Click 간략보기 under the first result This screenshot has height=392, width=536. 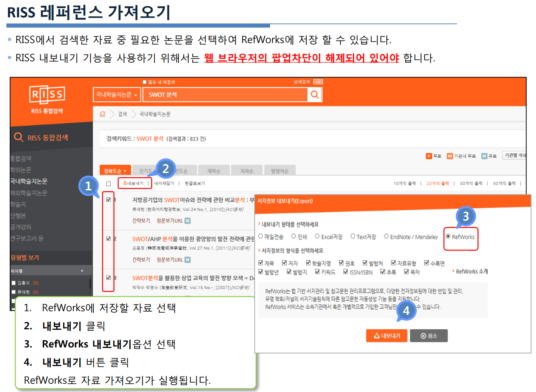(x=141, y=221)
